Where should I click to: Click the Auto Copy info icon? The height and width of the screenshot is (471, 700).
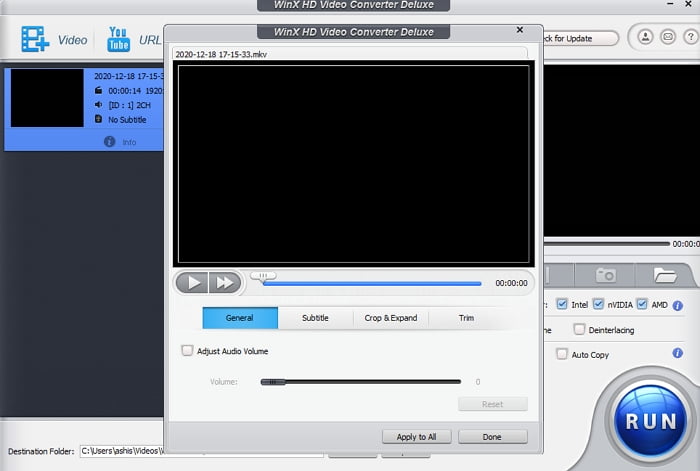click(x=678, y=353)
